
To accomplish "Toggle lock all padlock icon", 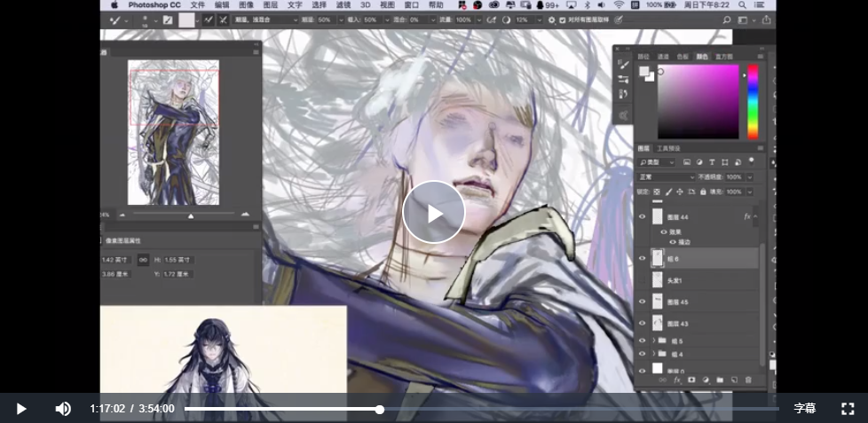I will pyautogui.click(x=703, y=192).
